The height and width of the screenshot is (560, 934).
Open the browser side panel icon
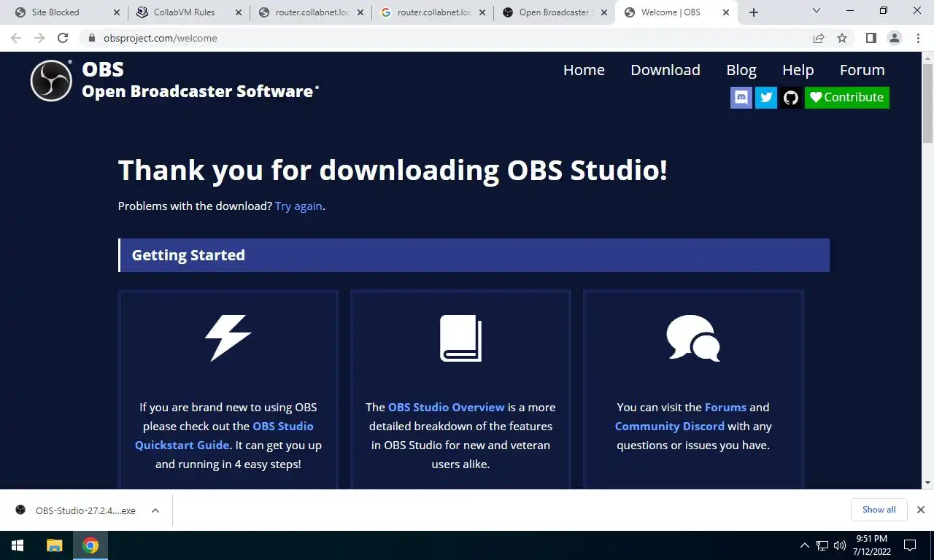[x=871, y=38]
